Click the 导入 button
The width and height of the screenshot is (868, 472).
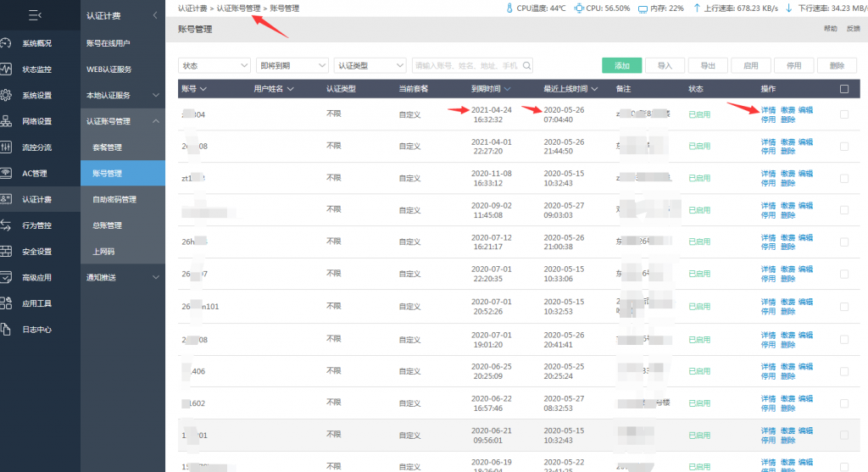click(665, 65)
